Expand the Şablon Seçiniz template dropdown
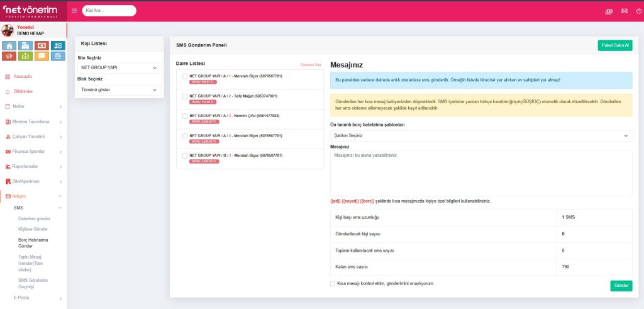Viewport: 644px width, 309px height. [481, 135]
